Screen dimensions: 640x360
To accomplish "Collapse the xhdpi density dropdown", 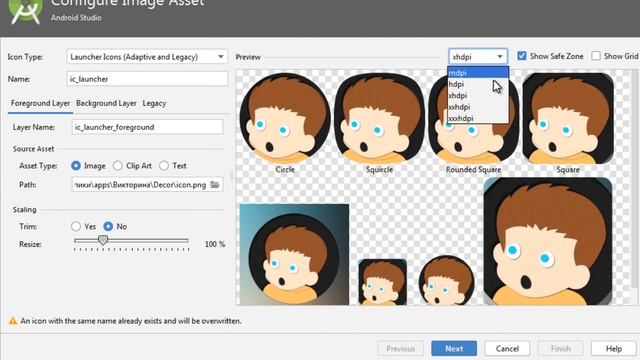I will (478, 57).
